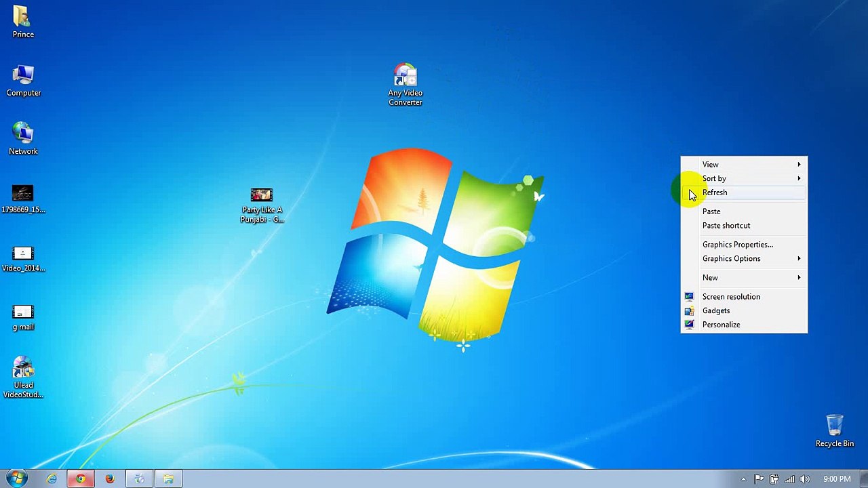The width and height of the screenshot is (868, 488).
Task: Click the 9:00 PM taskbar clock
Action: [x=837, y=479]
